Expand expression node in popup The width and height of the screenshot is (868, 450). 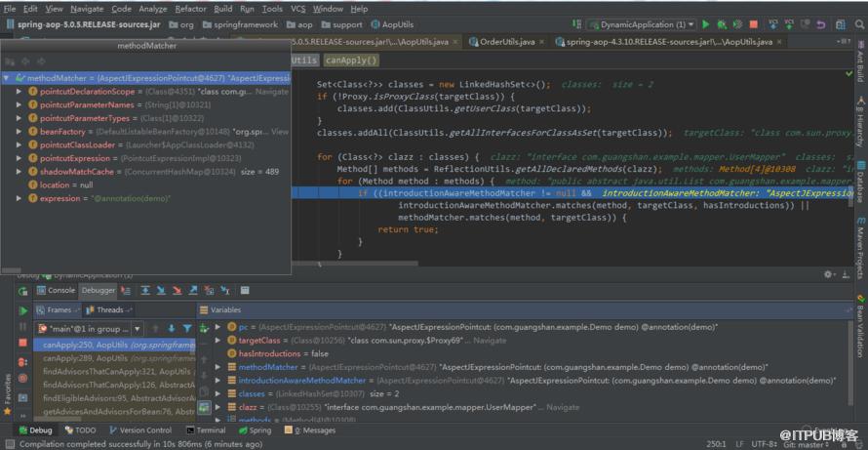[x=19, y=198]
